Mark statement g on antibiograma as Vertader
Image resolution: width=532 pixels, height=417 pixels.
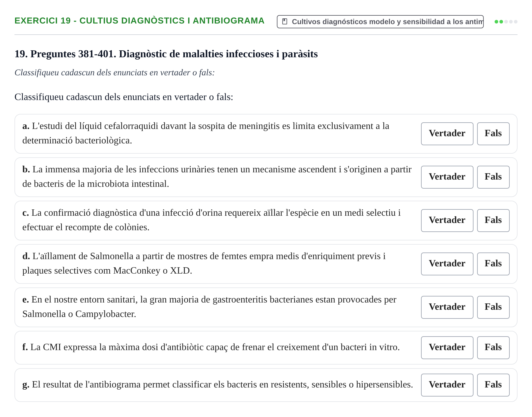pos(447,385)
